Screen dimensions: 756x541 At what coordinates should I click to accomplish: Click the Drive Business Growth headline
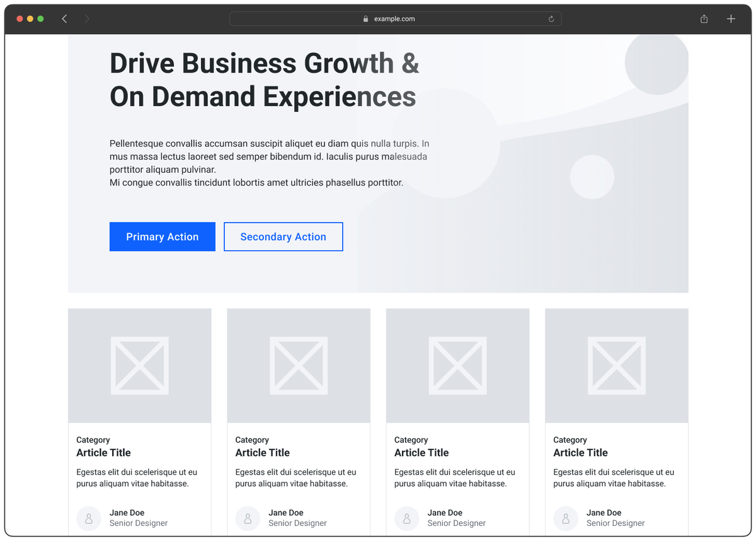(x=265, y=80)
